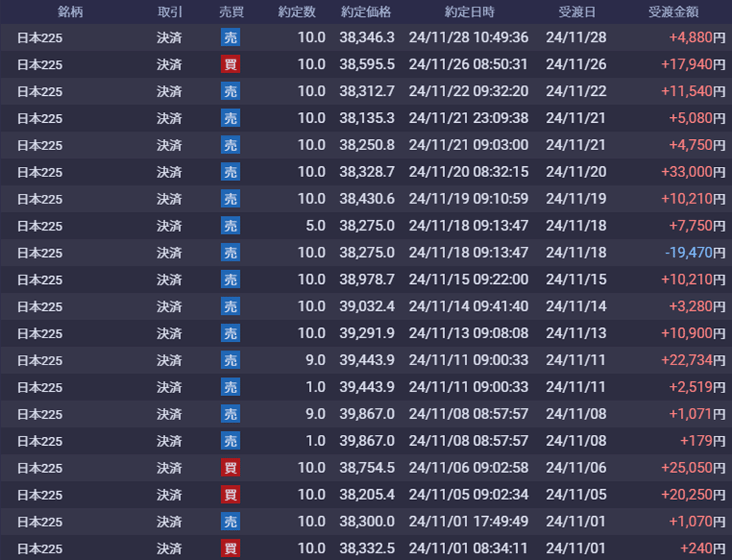This screenshot has height=560, width=732.
Task: Select the +10,900円 settlement amount
Action: click(693, 334)
